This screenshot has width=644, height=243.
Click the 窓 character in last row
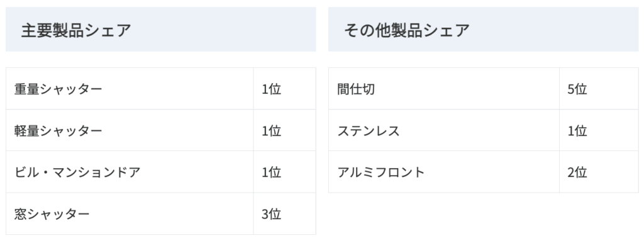click(21, 214)
